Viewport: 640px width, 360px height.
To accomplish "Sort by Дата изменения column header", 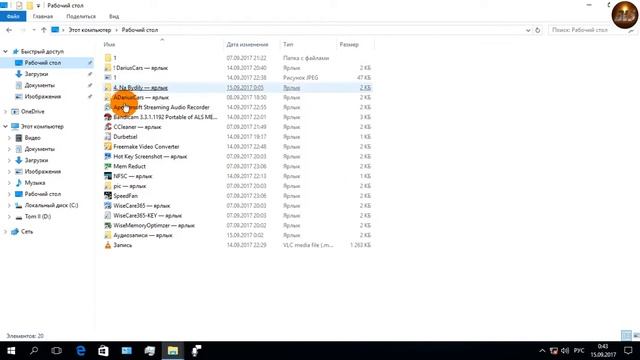I will 247,44.
